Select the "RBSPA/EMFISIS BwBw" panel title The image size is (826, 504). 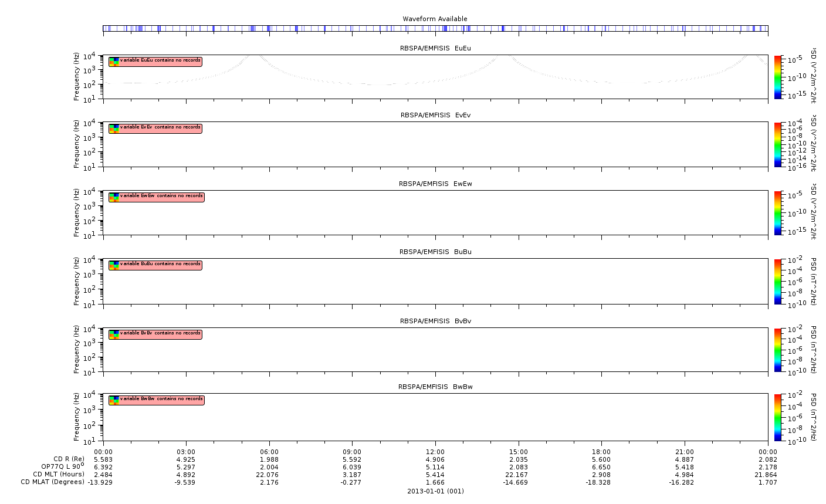(x=435, y=387)
